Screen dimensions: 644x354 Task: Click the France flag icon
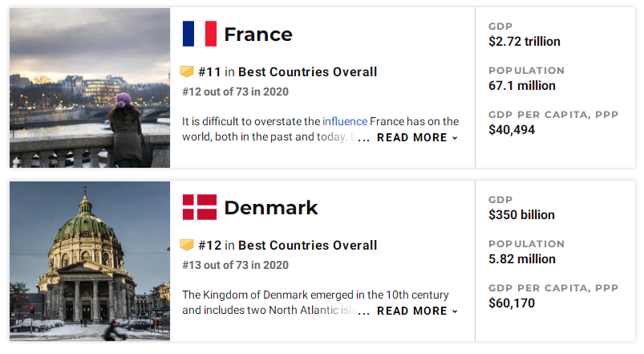[200, 34]
